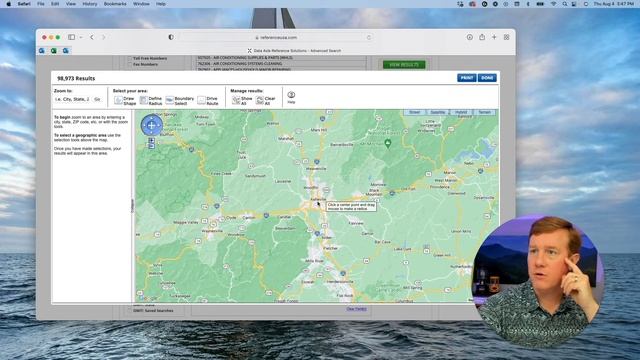The image size is (640, 360).
Task: Click the Clear Fields link below the map
Action: (356, 309)
